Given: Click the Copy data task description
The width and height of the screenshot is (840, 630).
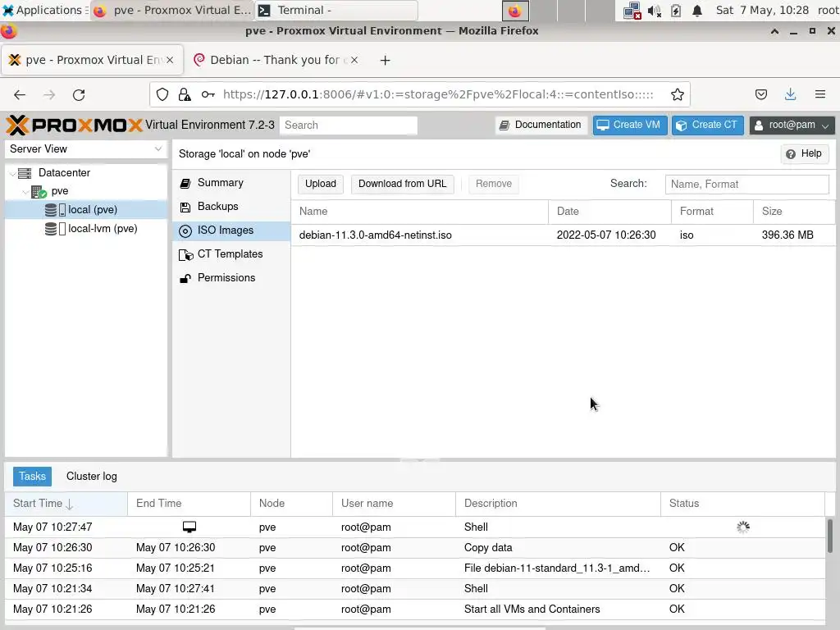Looking at the screenshot, I should [488, 547].
